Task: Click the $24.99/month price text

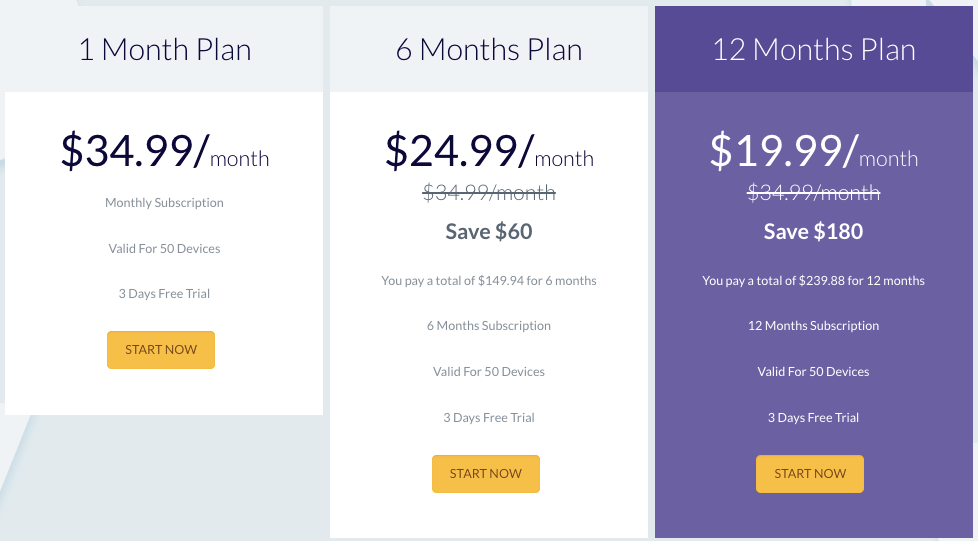Action: [x=489, y=152]
